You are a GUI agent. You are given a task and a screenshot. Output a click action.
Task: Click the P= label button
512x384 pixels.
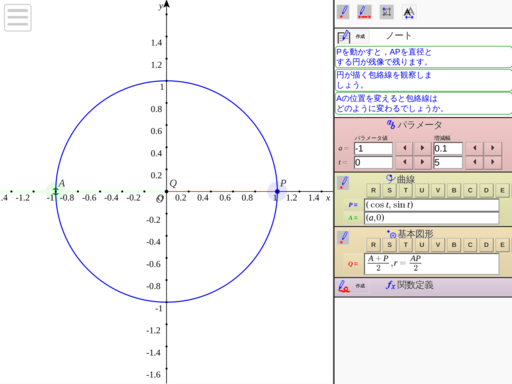[x=353, y=205]
